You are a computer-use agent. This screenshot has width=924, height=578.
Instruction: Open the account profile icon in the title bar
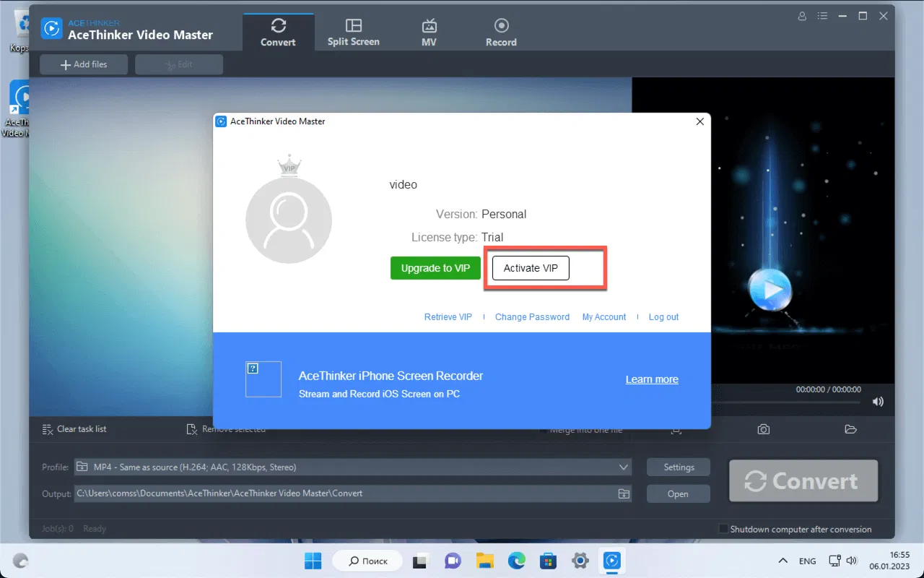(802, 16)
